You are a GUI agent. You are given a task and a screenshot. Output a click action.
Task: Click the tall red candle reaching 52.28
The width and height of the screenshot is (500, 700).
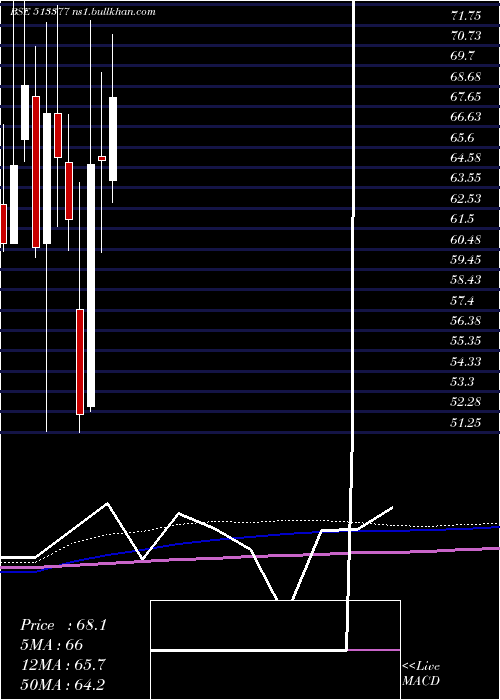click(x=80, y=362)
